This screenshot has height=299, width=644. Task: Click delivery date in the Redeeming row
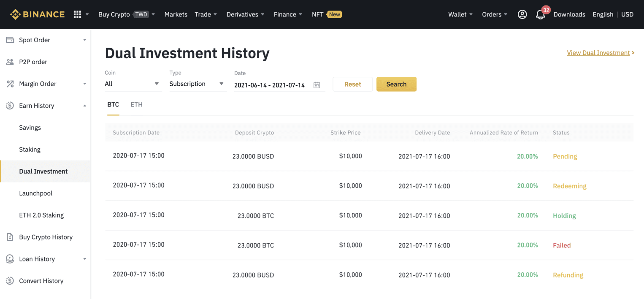424,186
